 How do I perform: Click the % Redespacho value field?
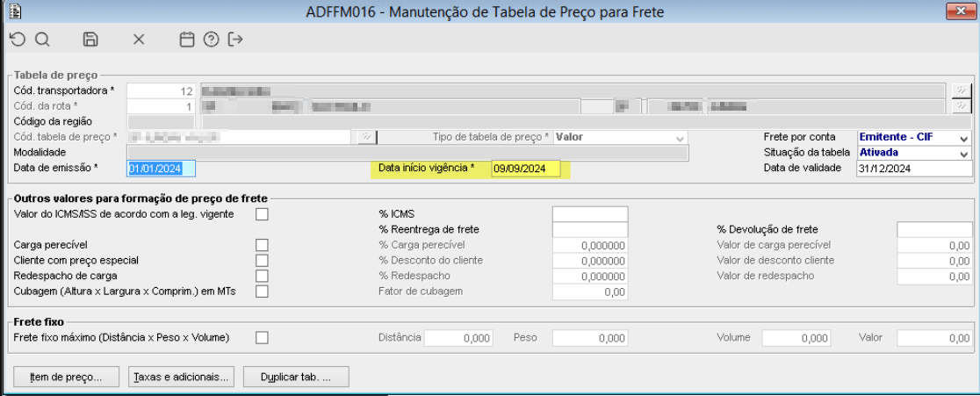[x=590, y=276]
